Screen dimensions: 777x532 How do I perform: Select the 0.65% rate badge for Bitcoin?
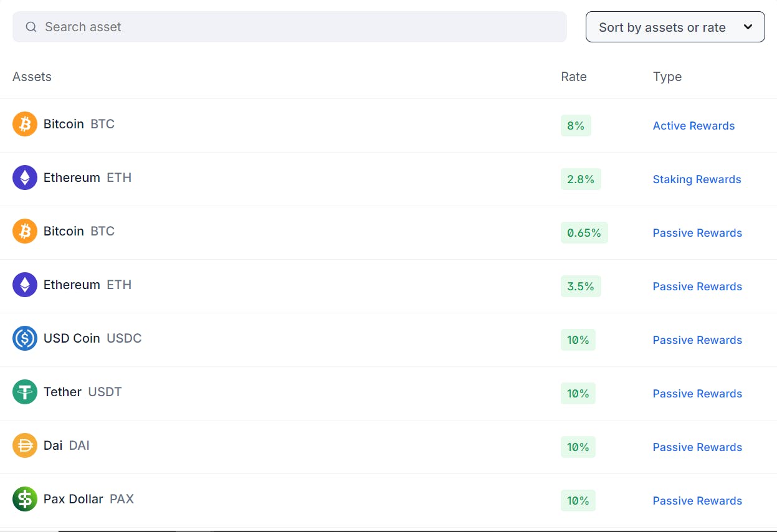[584, 233]
